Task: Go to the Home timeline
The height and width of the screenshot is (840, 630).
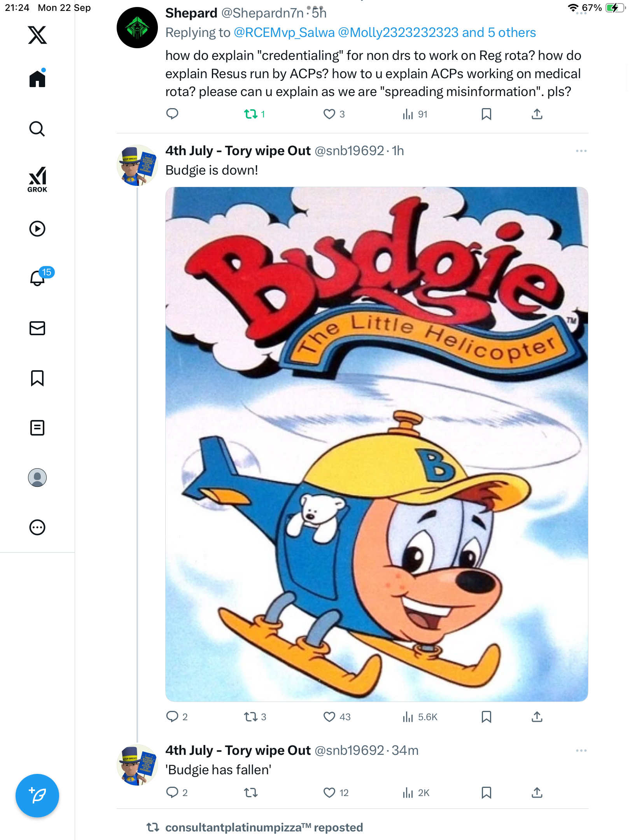Action: (x=37, y=79)
